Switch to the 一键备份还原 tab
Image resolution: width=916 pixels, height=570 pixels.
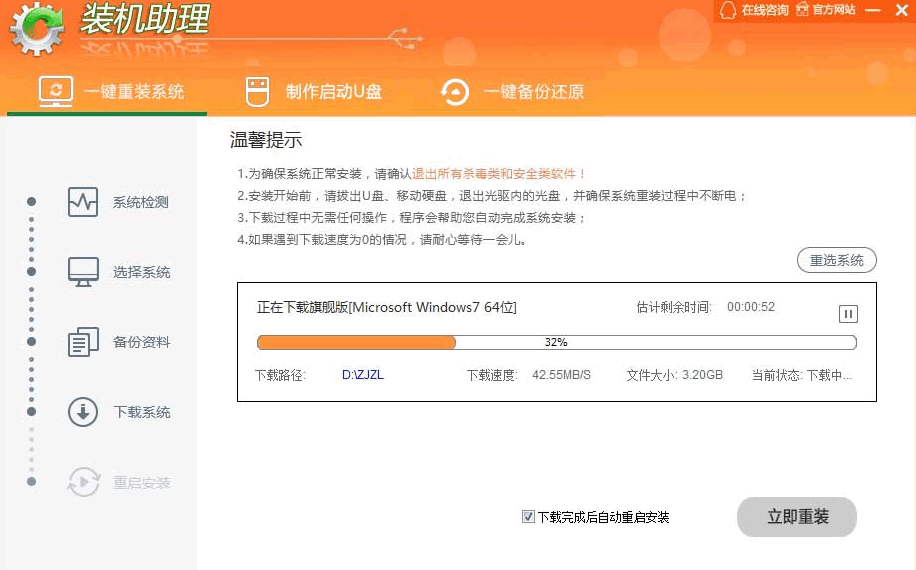coord(513,92)
